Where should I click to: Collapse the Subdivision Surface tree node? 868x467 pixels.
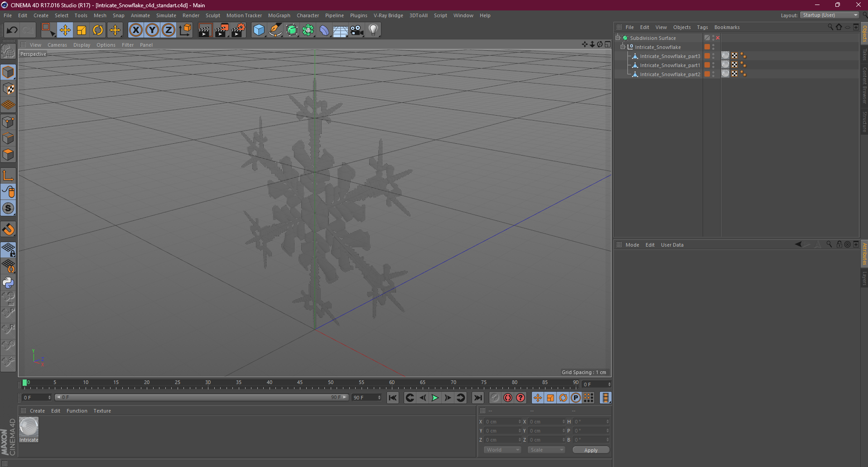[618, 38]
